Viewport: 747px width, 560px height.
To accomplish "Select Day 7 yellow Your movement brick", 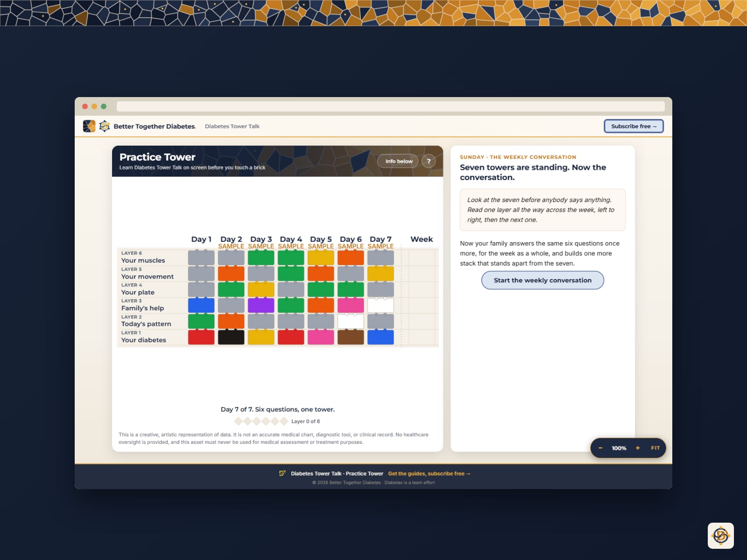I will click(x=381, y=273).
